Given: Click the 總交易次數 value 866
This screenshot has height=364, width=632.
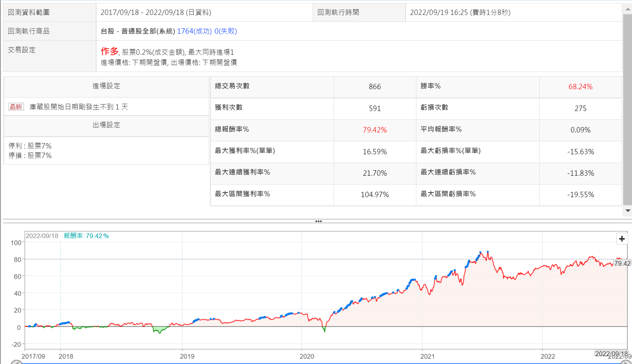Looking at the screenshot, I should (x=374, y=87).
